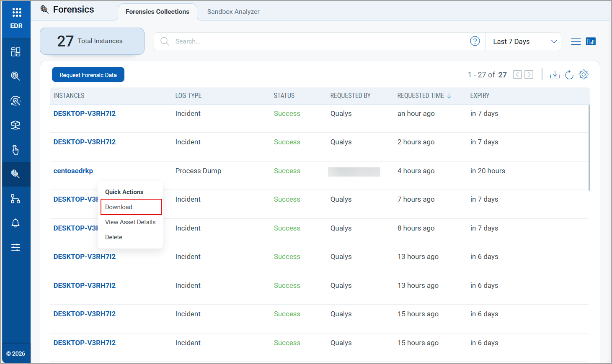
Task: Choose Delete from Quick Actions menu
Action: (x=114, y=237)
